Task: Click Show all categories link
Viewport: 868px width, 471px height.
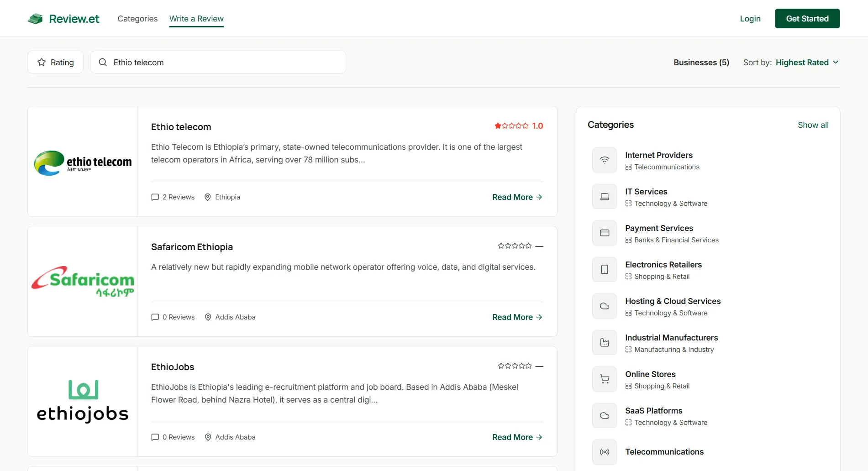Action: point(813,125)
